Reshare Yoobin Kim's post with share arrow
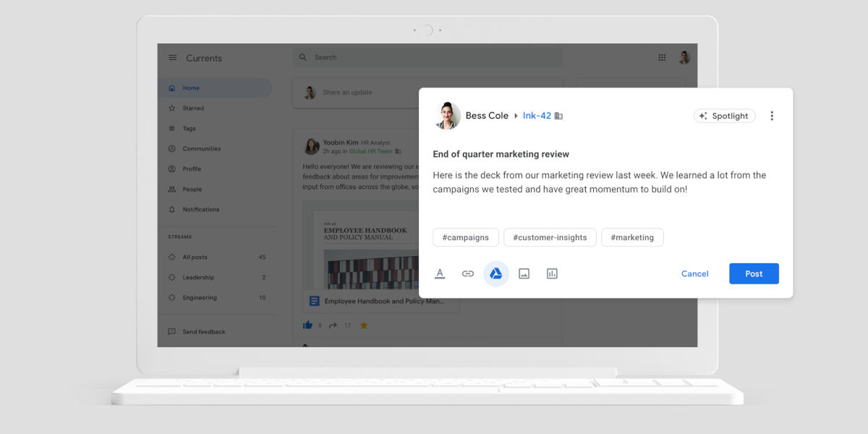The image size is (868, 434). (x=333, y=325)
